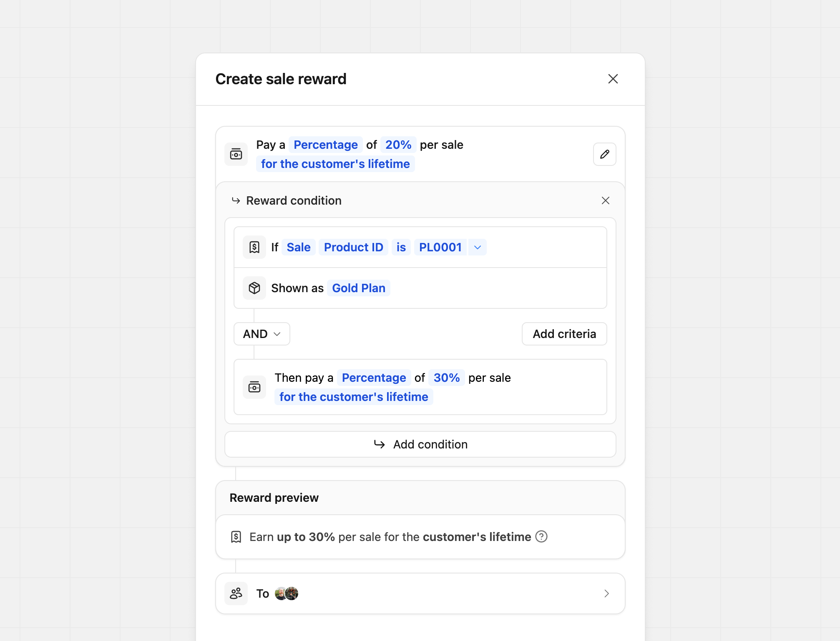The width and height of the screenshot is (840, 641).
Task: Open the AND operator dropdown
Action: [262, 334]
